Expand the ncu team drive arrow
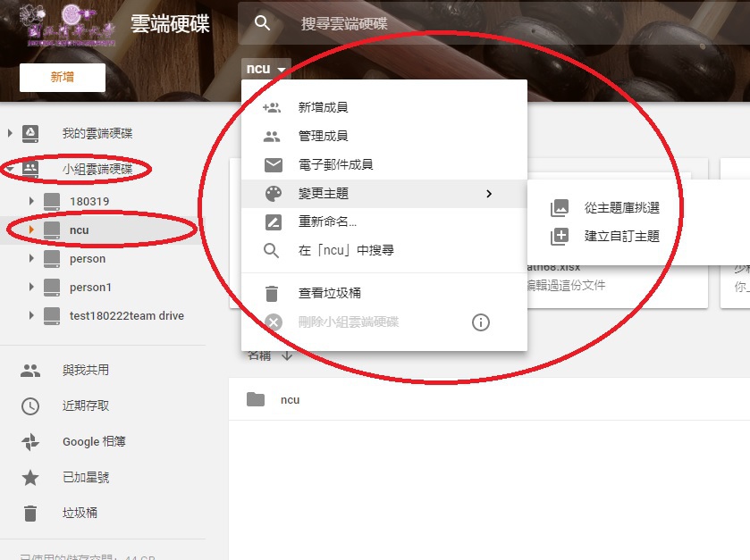Image resolution: width=750 pixels, height=560 pixels. (x=31, y=230)
